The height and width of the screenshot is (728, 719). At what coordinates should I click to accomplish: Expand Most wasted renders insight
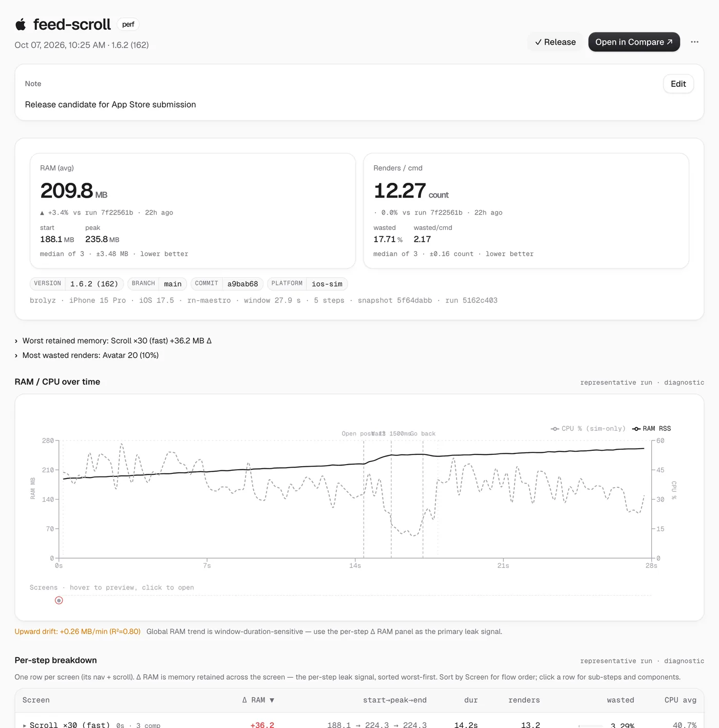(86, 355)
